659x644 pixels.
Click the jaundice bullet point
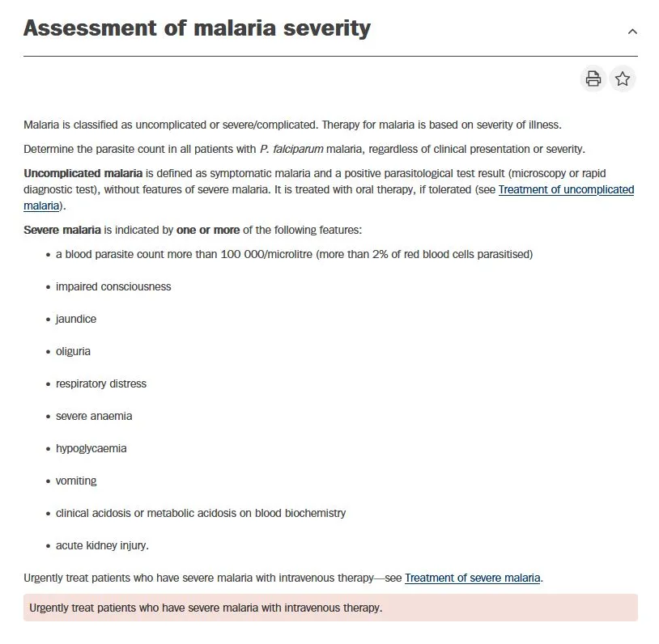click(76, 319)
